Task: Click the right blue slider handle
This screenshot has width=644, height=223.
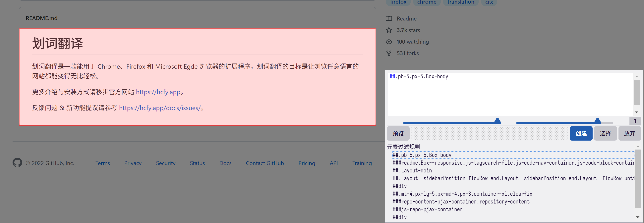Action: [x=597, y=121]
